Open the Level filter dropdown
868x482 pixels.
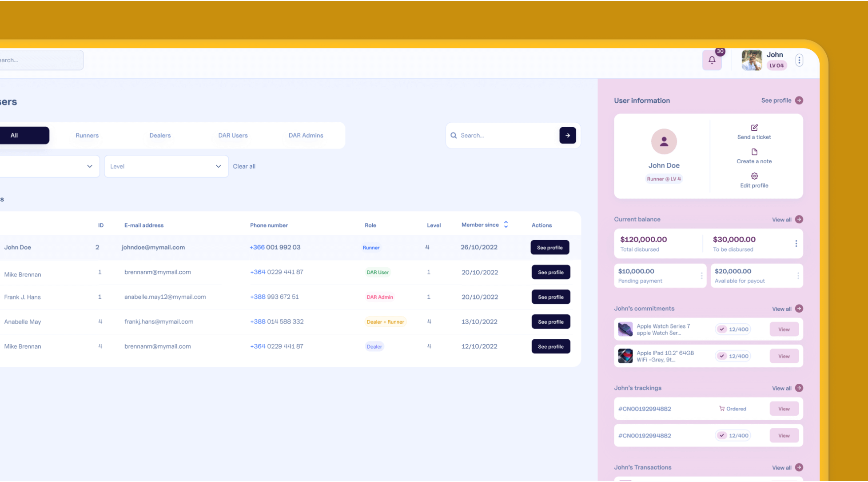(x=166, y=166)
